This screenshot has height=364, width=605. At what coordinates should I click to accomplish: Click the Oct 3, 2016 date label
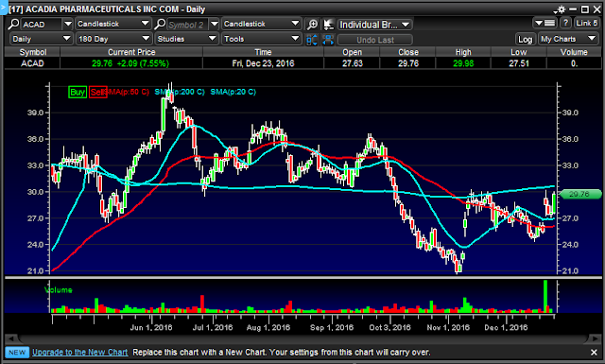389,328
